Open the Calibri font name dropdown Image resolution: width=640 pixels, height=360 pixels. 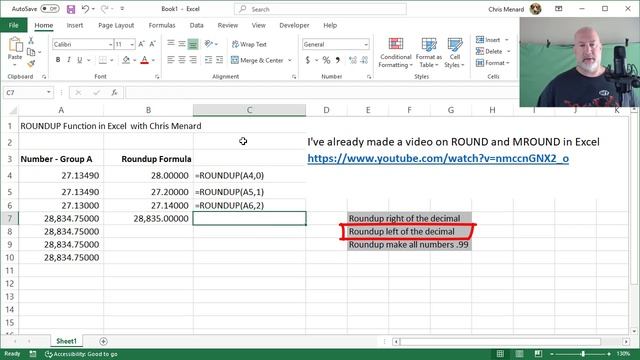[x=110, y=44]
